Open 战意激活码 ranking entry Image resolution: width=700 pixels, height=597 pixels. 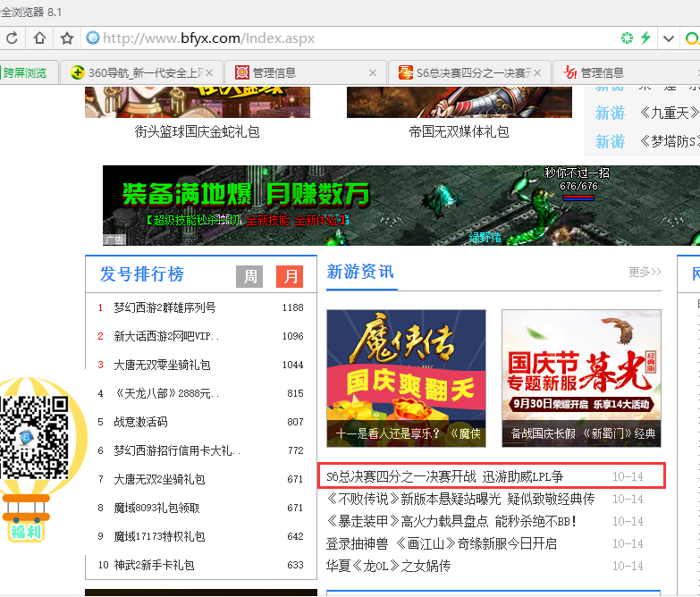(x=140, y=422)
